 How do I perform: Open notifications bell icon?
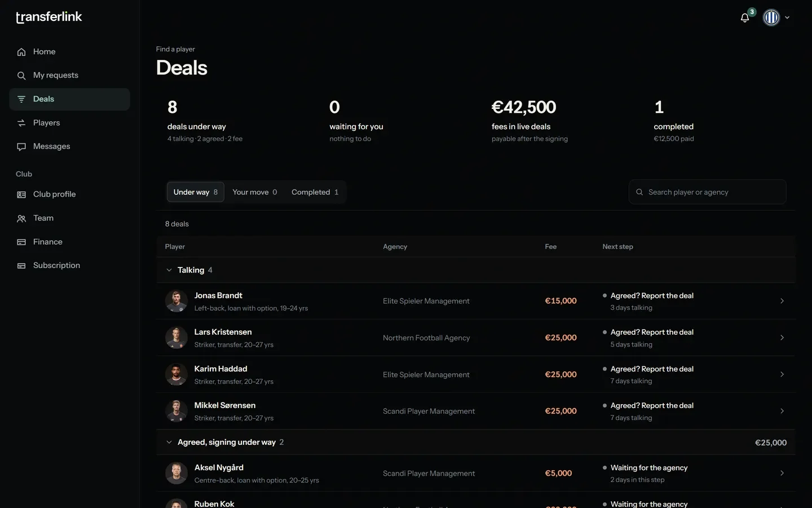(x=745, y=17)
